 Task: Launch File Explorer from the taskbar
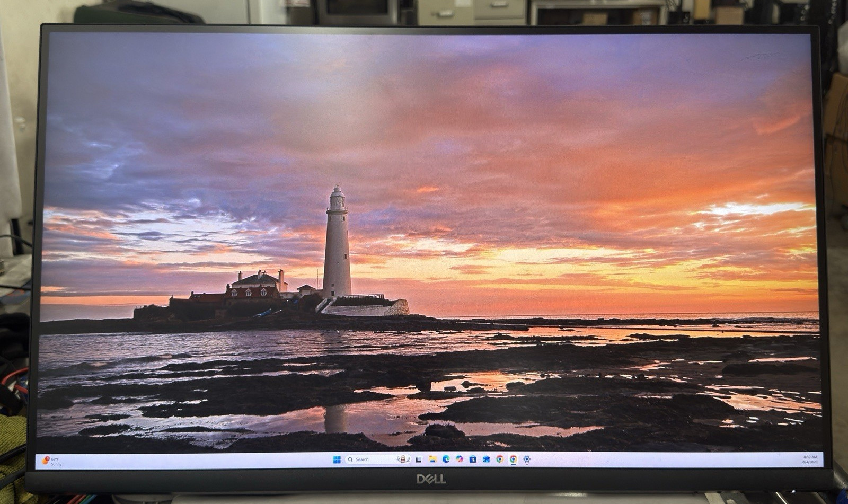pyautogui.click(x=432, y=459)
